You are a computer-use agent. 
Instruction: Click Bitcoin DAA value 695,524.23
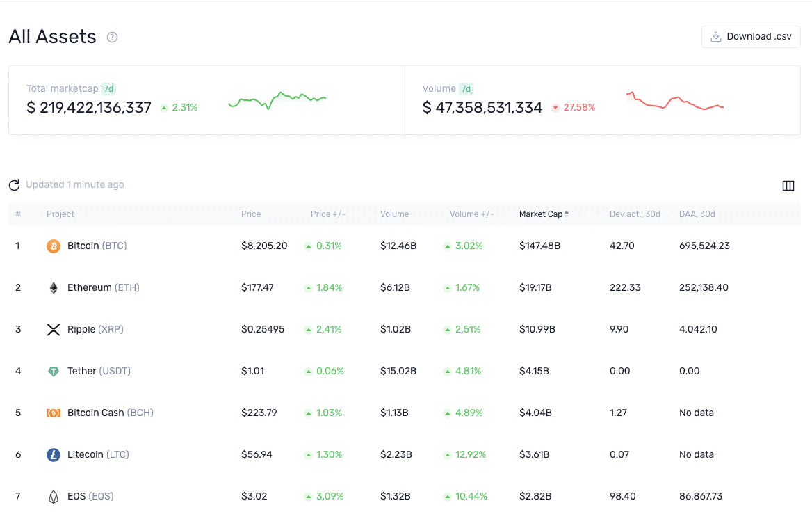704,246
